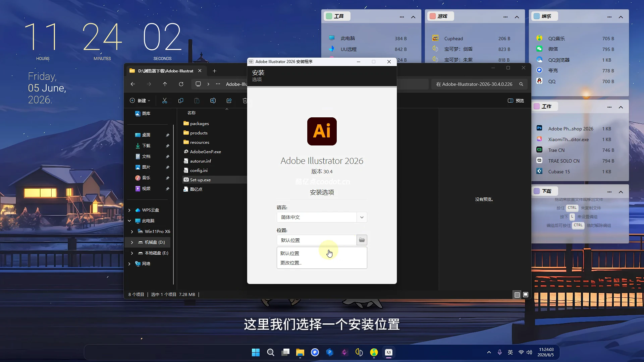This screenshot has height=362, width=644.
Task: Click the Share icon in Explorer toolbar
Action: [229, 101]
